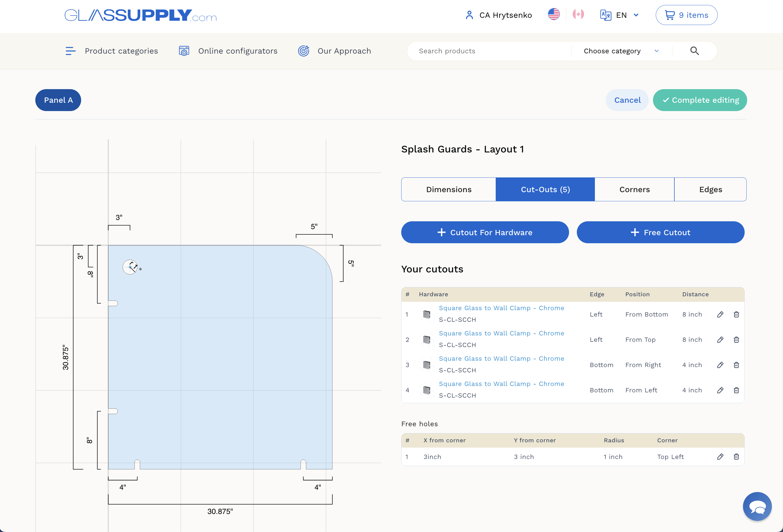Viewport: 783px width, 532px height.
Task: Edit cutout 3 From Right clamp
Action: click(x=720, y=365)
